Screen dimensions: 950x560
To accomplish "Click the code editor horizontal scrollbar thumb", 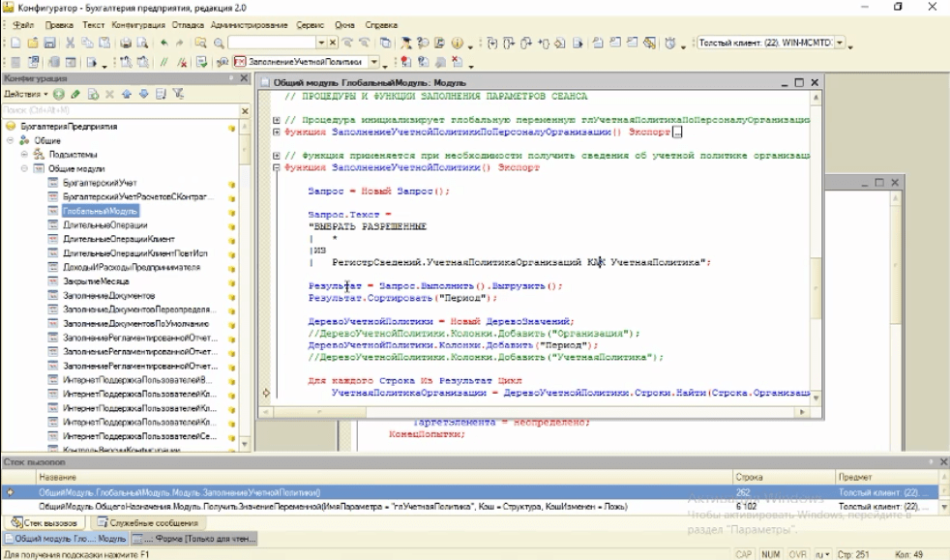I will pos(320,412).
